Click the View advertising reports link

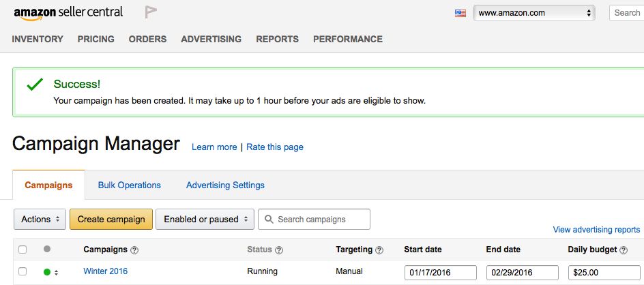click(596, 230)
